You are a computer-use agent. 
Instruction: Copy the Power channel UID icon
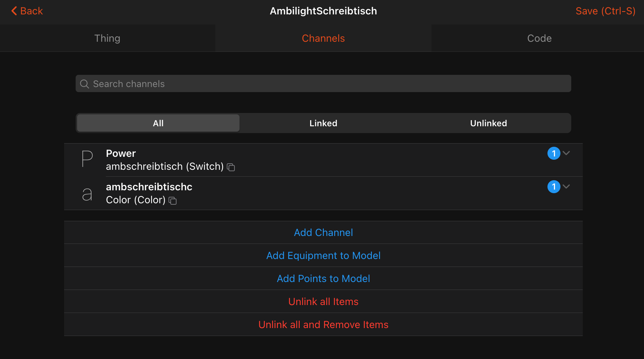pyautogui.click(x=231, y=167)
